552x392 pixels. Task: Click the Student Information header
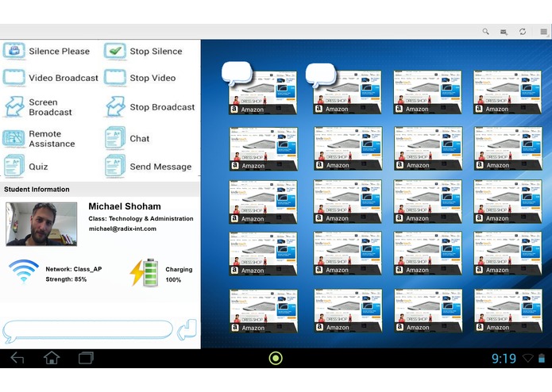[x=37, y=189]
